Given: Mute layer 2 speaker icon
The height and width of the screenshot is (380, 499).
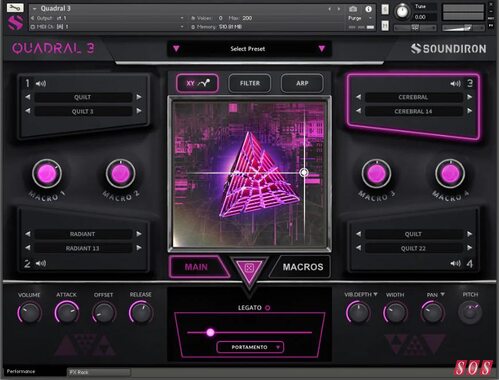Looking at the screenshot, I should click(x=41, y=263).
